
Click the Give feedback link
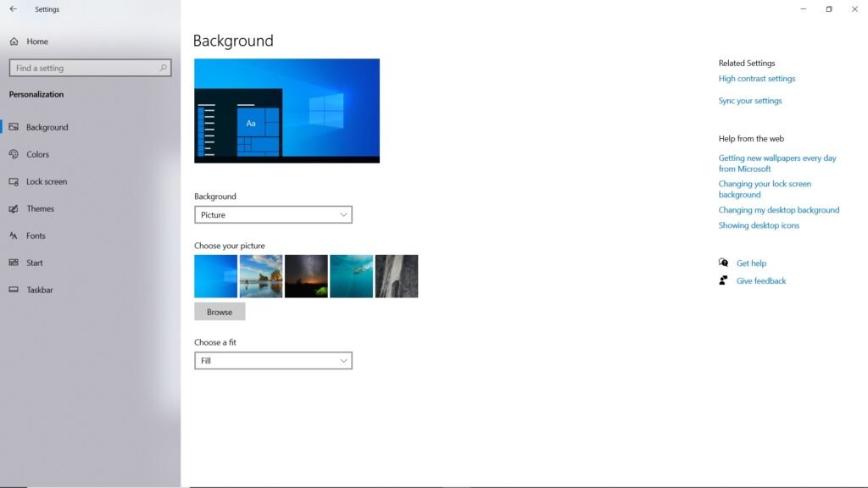pos(761,281)
